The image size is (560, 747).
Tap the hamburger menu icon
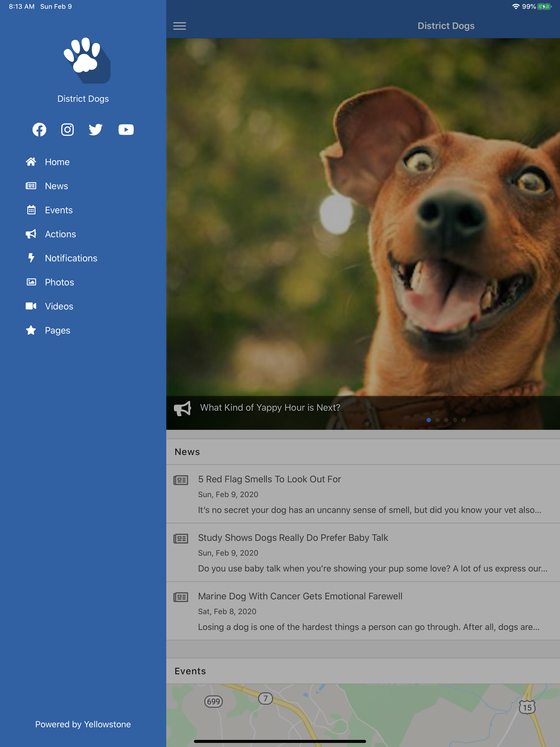pyautogui.click(x=180, y=26)
